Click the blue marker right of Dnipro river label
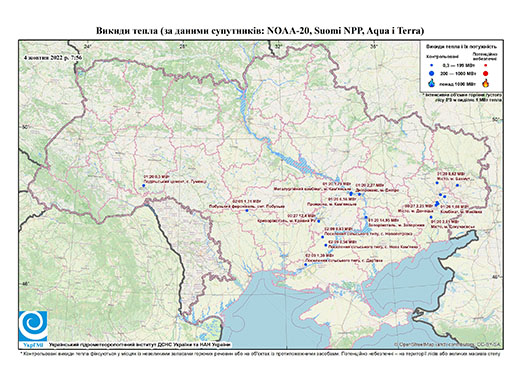The width and height of the screenshot is (520, 368). pos(360,194)
